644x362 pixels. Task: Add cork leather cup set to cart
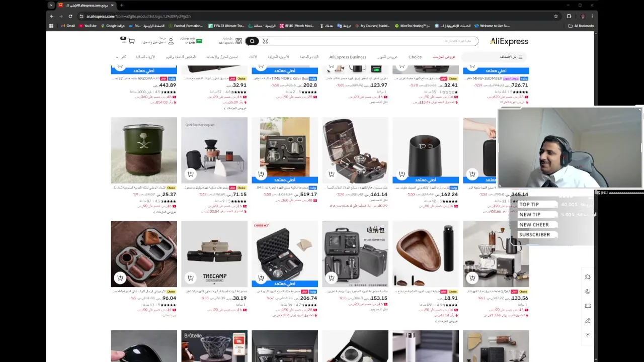[191, 174]
